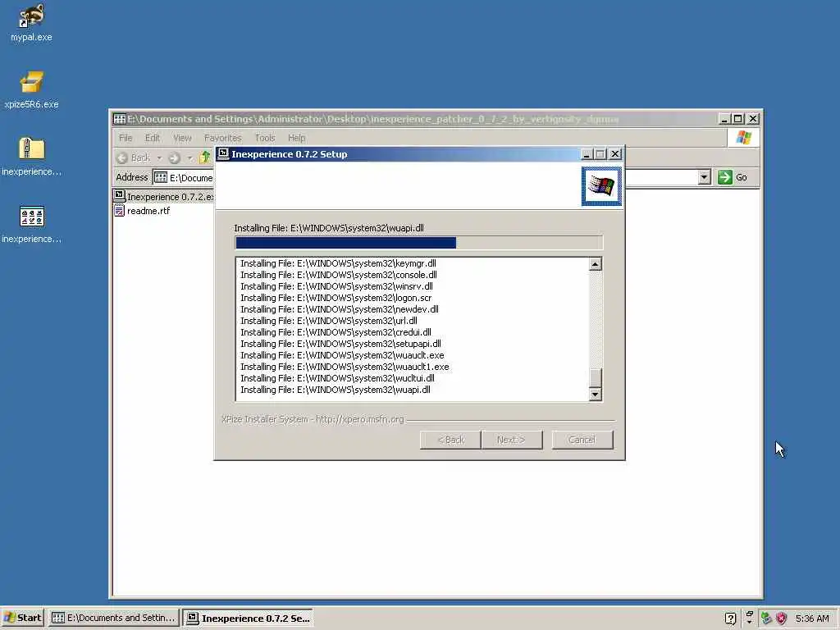Click the help question mark tray icon

[x=730, y=619]
